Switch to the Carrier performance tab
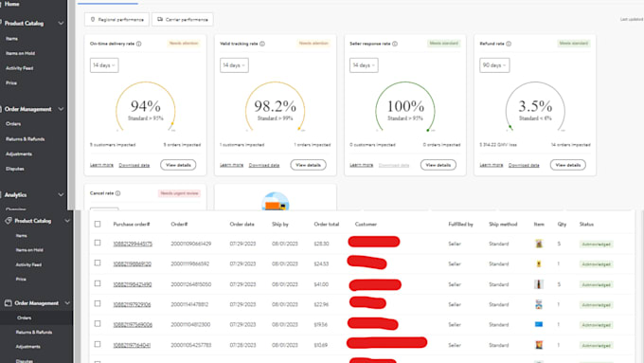 [x=183, y=19]
